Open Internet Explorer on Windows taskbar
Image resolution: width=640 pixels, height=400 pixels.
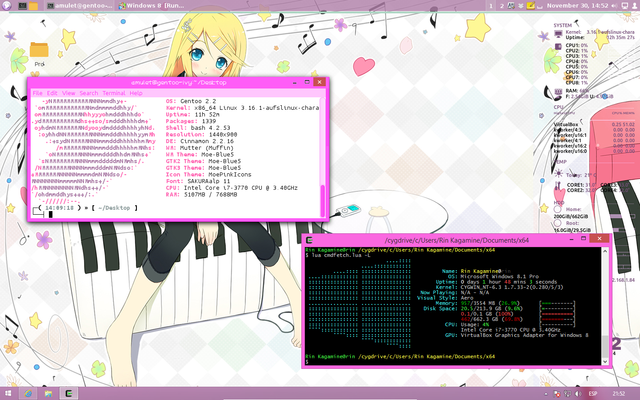pos(28,394)
